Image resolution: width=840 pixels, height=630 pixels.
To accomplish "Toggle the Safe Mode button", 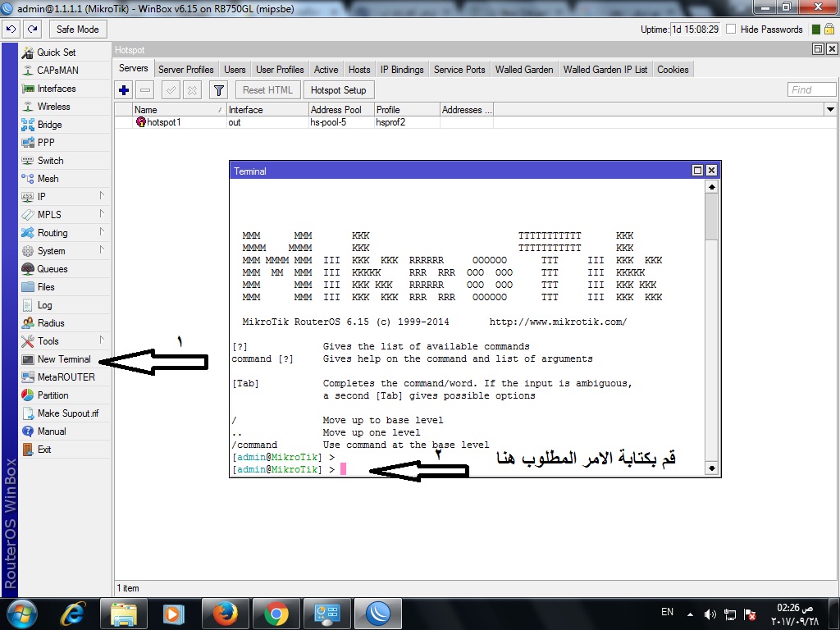I will click(x=78, y=30).
